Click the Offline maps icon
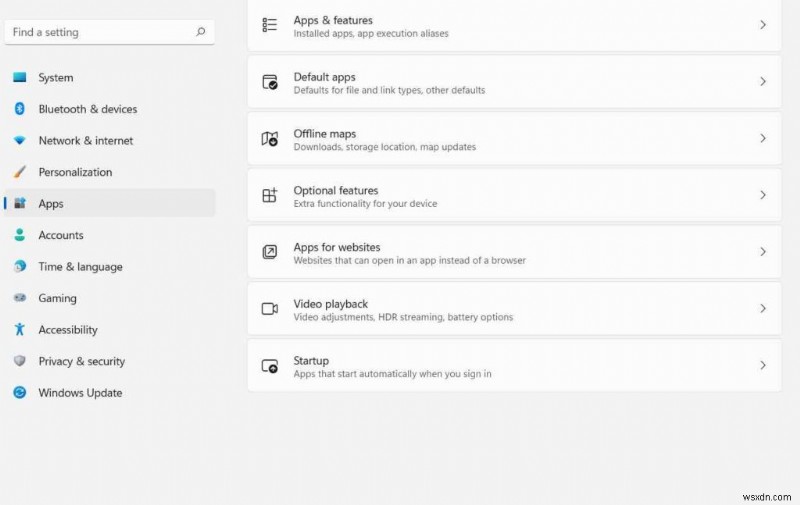 point(269,138)
